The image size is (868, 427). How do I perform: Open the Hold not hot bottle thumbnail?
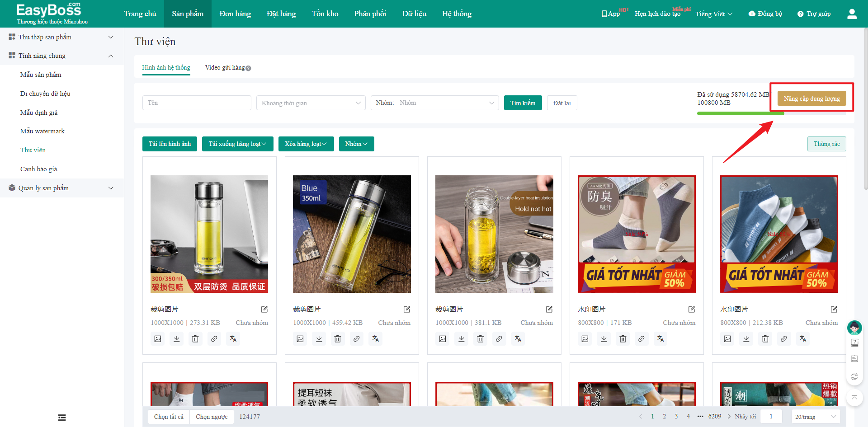pos(494,234)
